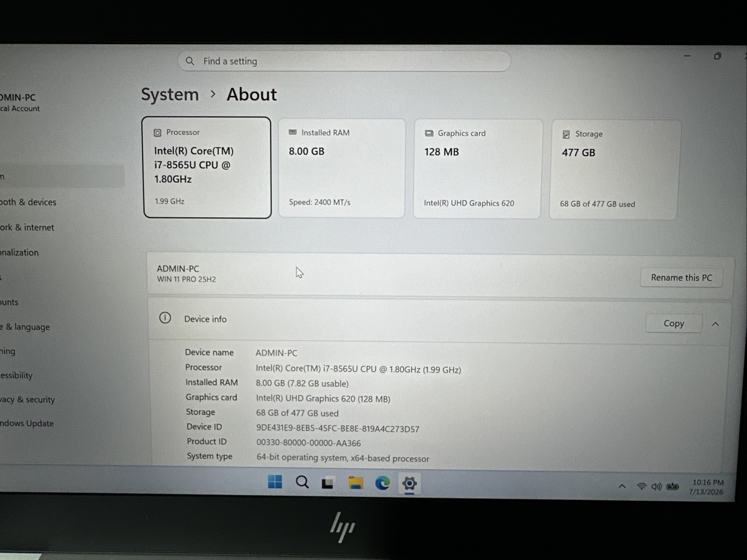Open taskbar Search magnifier
This screenshot has width=747, height=560.
coord(302,482)
